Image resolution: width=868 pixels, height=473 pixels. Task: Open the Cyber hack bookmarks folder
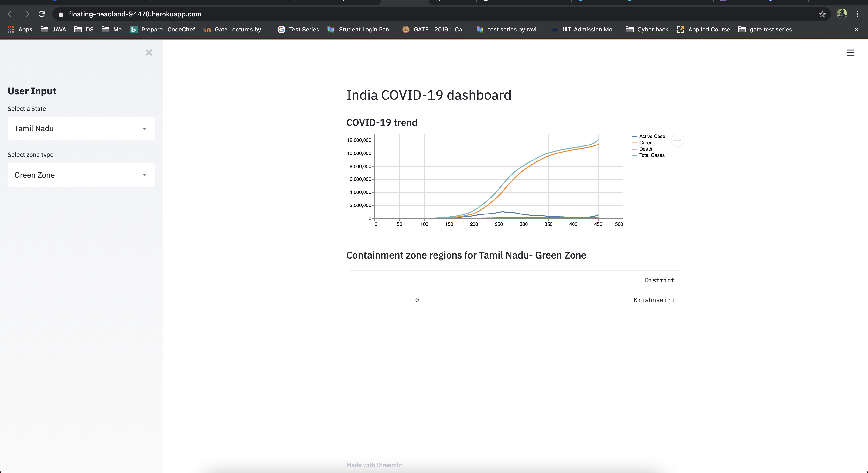pyautogui.click(x=647, y=30)
